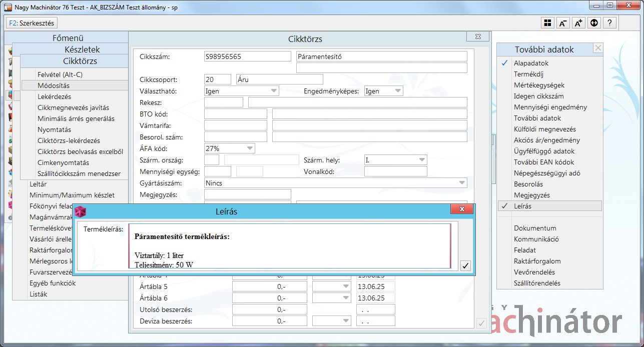Increase font size with A+ icon
The width and height of the screenshot is (644, 347).
pos(578,23)
